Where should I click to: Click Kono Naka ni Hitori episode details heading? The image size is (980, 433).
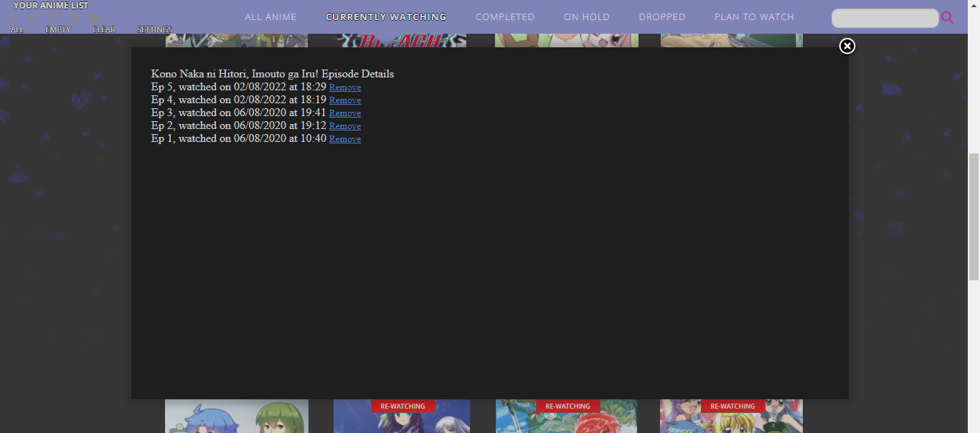pyautogui.click(x=273, y=74)
